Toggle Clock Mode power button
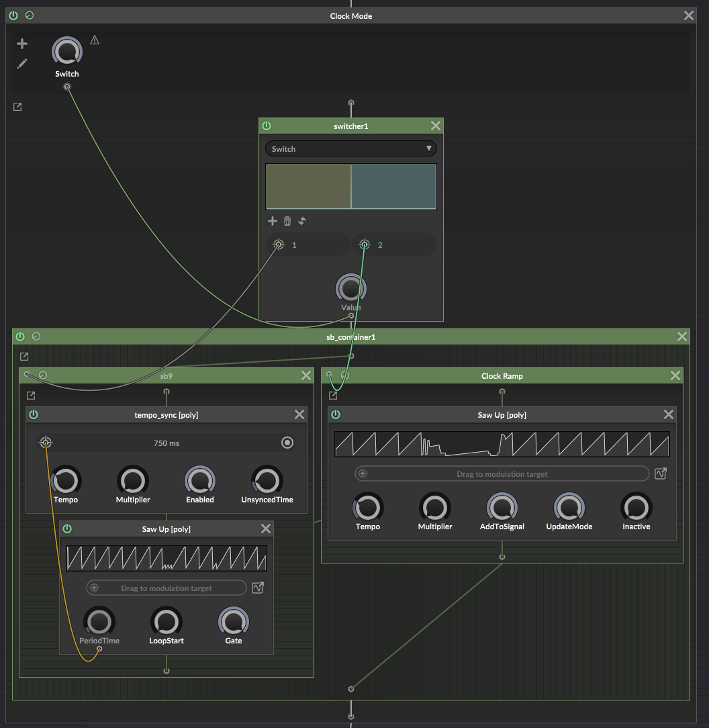 (x=13, y=15)
